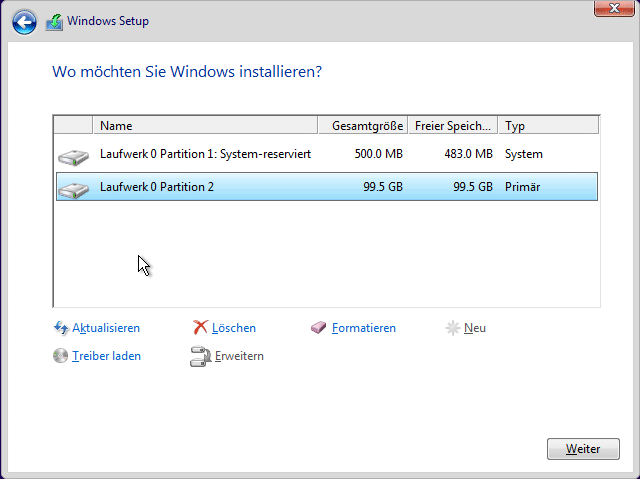Click the Neu starburst icon
Image resolution: width=640 pixels, height=479 pixels.
452,328
